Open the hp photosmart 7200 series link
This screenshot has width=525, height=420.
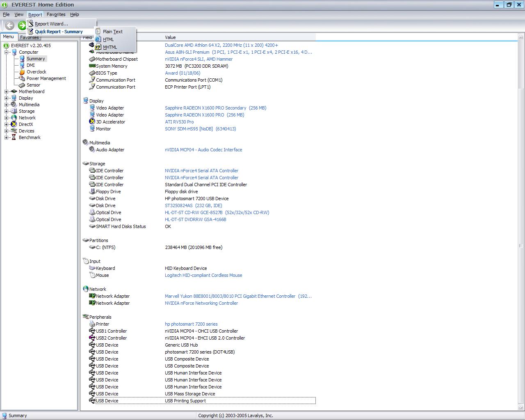[x=191, y=324]
